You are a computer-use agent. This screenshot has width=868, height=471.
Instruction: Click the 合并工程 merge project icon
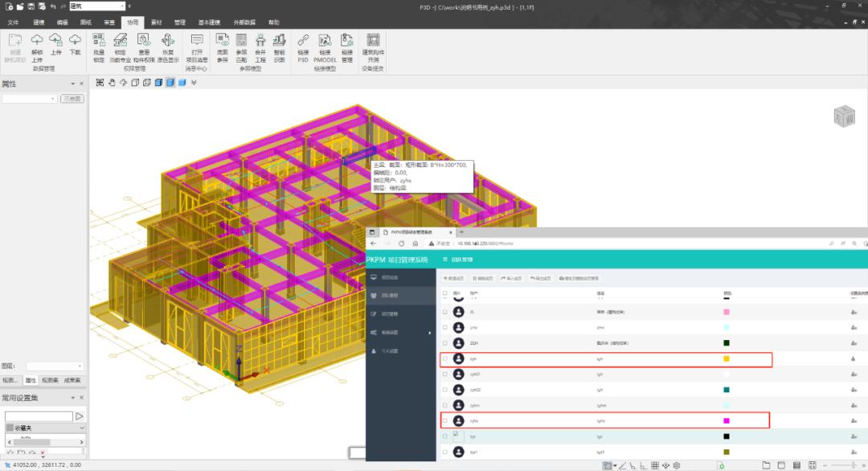(x=260, y=41)
